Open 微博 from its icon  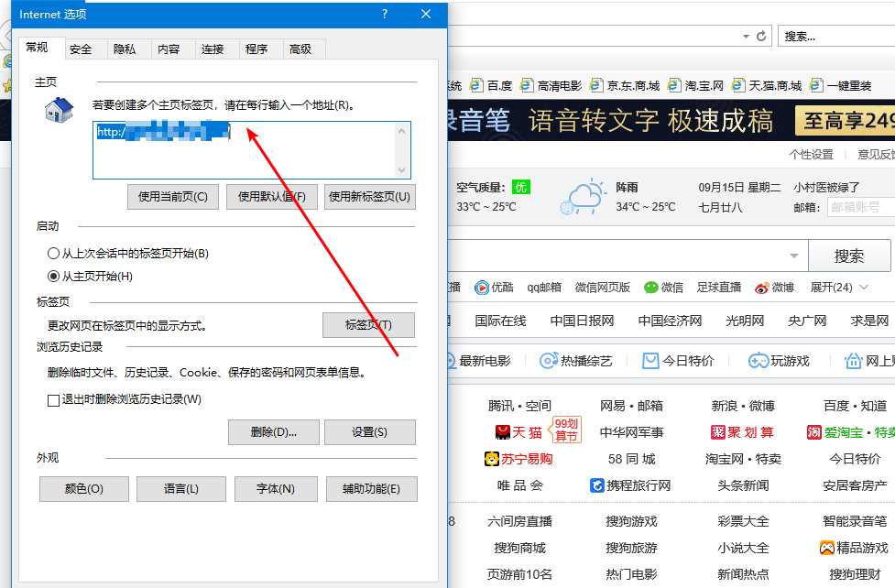pos(764,287)
